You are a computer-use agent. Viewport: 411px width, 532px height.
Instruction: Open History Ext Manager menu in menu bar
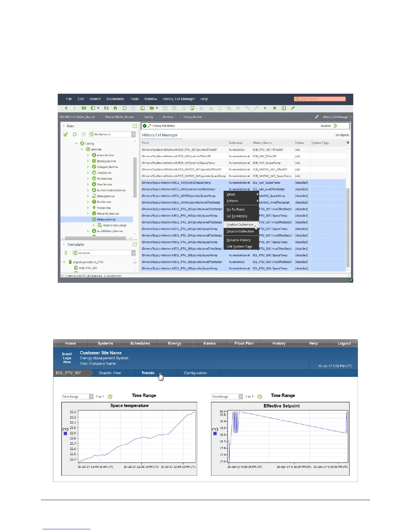(179, 99)
